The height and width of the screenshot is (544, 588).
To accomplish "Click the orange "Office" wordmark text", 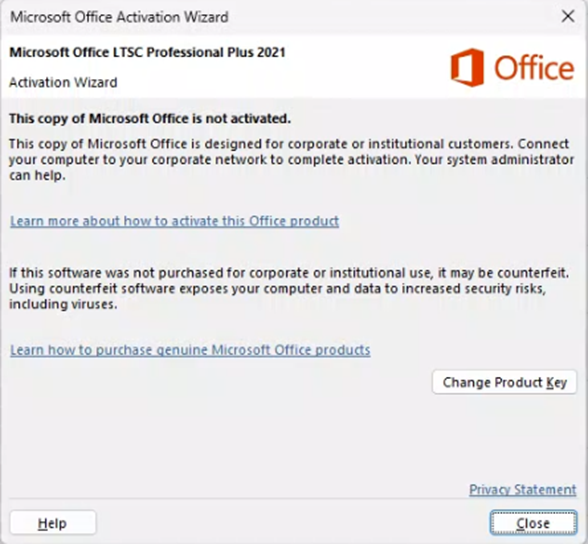I will [x=534, y=68].
